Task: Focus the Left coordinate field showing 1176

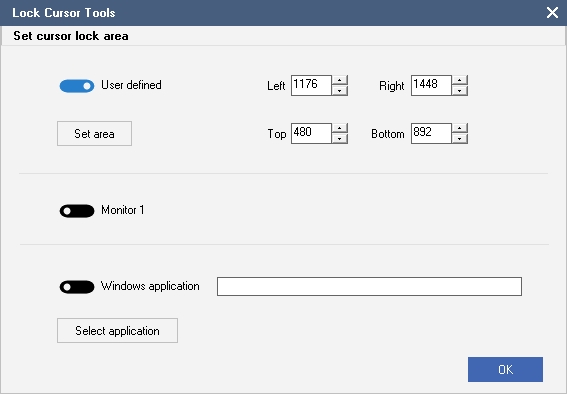Action: coord(311,85)
